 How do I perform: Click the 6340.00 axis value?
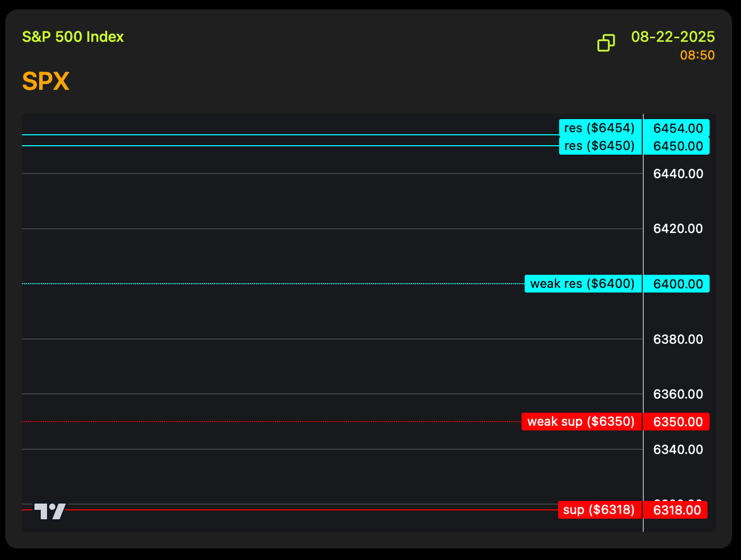point(678,449)
